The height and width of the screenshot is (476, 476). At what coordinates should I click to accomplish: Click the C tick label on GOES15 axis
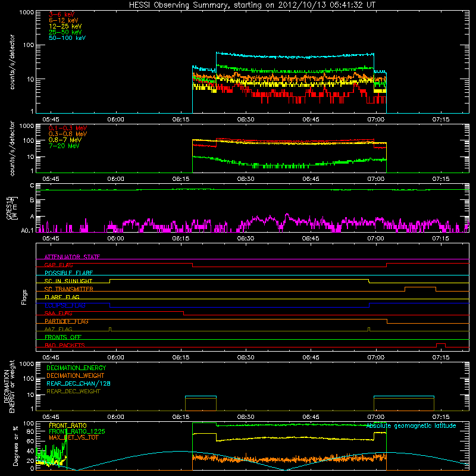pyautogui.click(x=32, y=186)
